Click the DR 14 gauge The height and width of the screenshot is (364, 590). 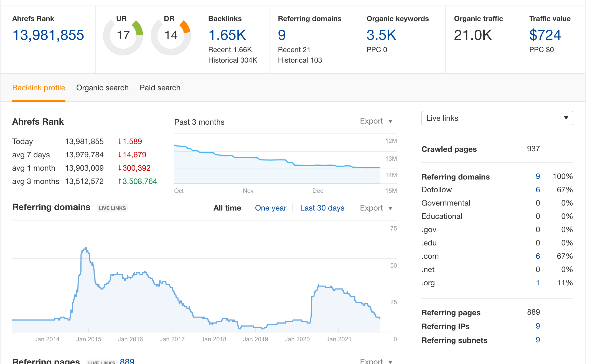click(171, 35)
